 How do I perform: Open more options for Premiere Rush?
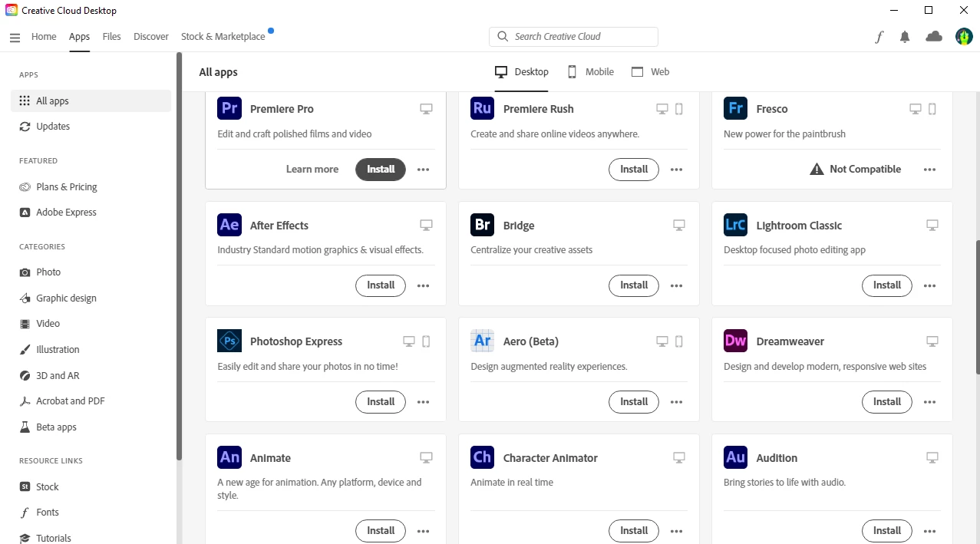[x=677, y=170]
